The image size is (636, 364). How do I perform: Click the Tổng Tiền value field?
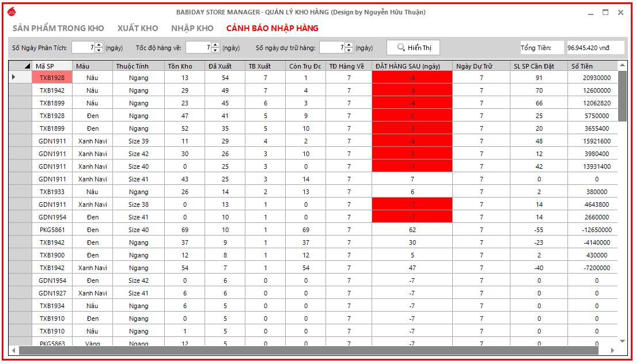(595, 47)
